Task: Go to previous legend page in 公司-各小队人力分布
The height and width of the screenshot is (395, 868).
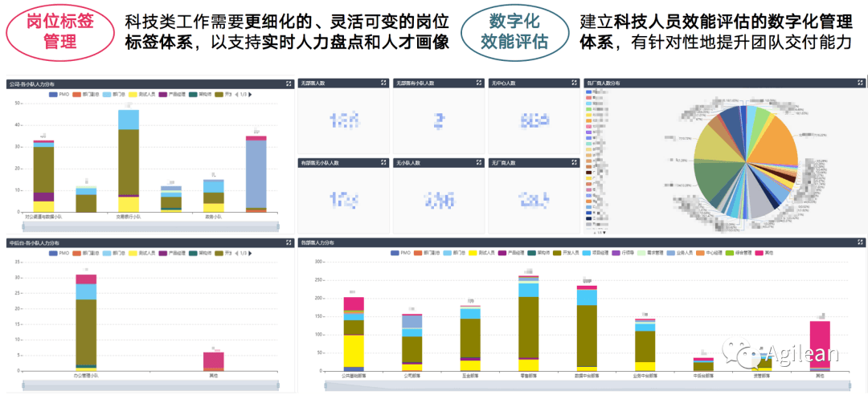Action: [x=237, y=95]
